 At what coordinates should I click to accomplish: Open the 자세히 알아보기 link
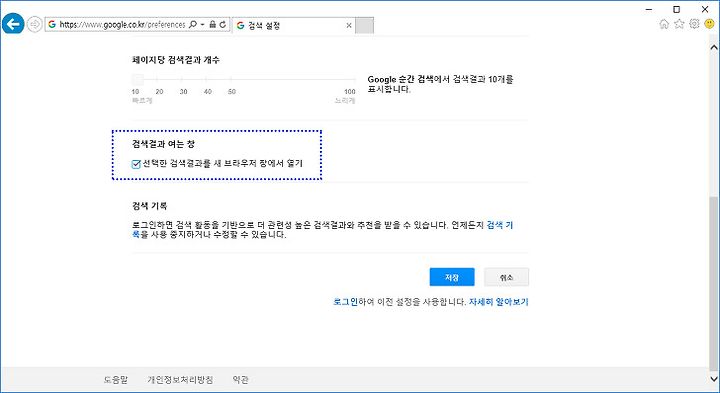click(499, 302)
